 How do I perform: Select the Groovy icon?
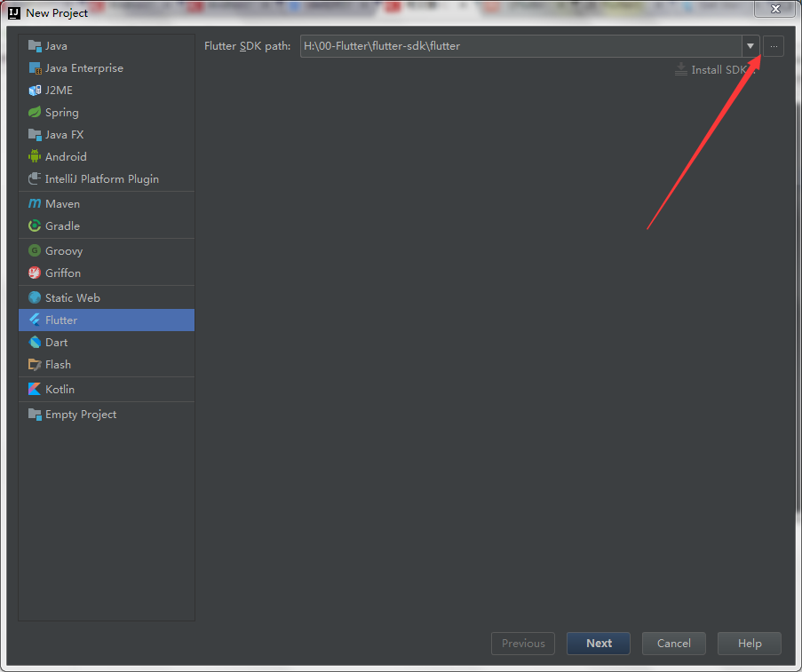click(x=35, y=251)
